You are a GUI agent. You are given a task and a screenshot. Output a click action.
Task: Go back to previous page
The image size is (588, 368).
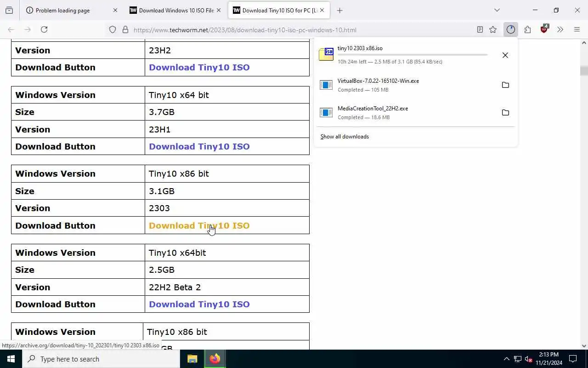[x=11, y=29]
